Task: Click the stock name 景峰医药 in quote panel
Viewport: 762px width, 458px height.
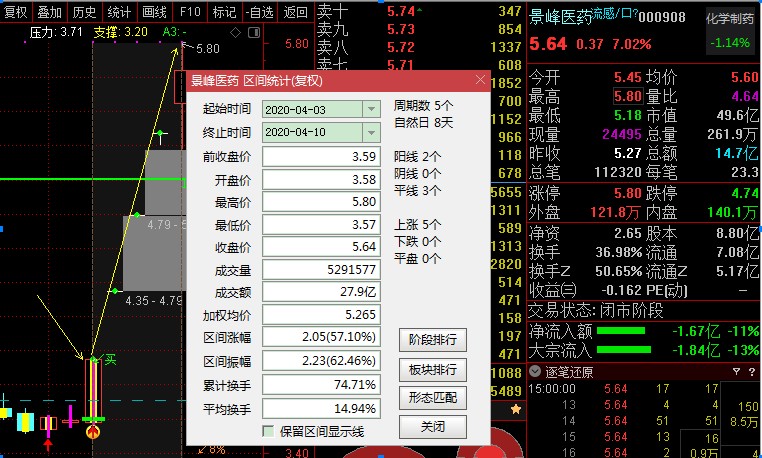Action: [x=560, y=18]
